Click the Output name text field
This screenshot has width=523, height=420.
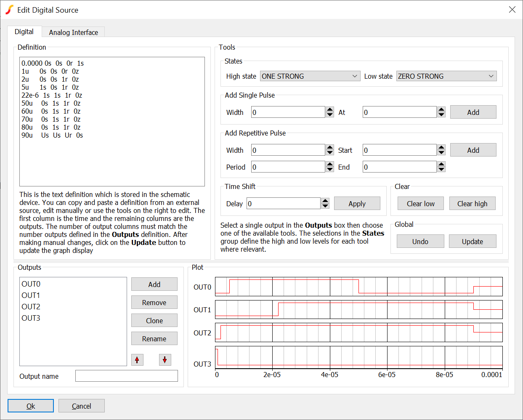(x=126, y=376)
